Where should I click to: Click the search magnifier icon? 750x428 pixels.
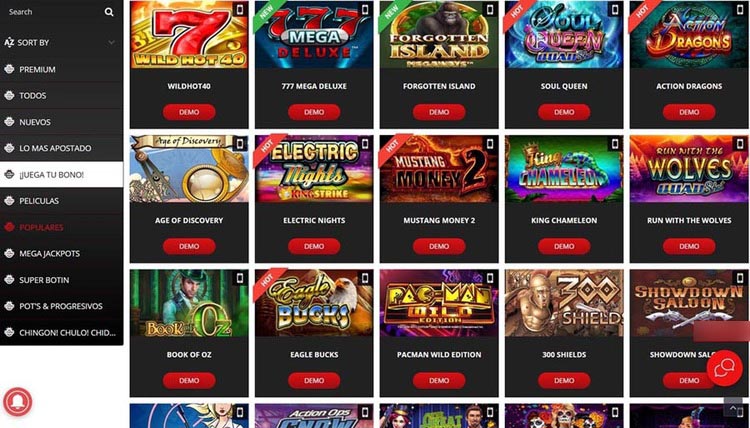[x=109, y=12]
